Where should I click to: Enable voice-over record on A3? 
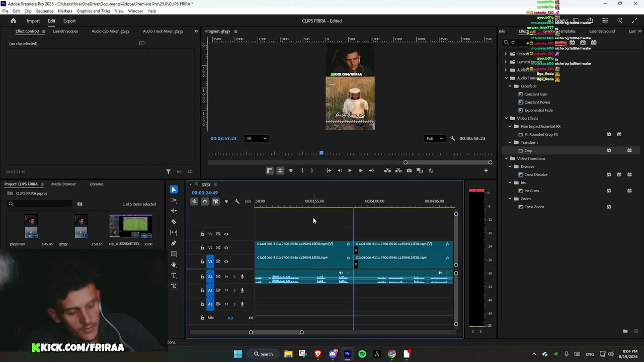coord(242,304)
